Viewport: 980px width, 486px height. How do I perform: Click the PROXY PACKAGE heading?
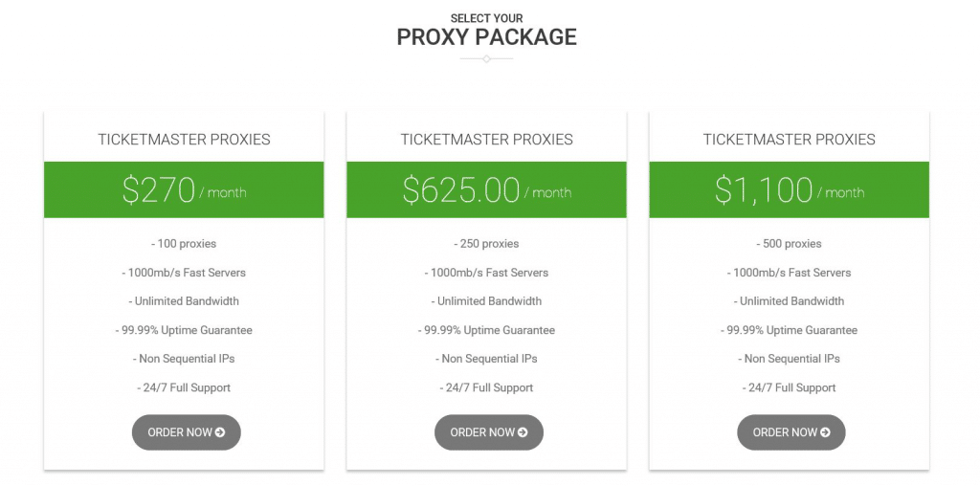(487, 37)
